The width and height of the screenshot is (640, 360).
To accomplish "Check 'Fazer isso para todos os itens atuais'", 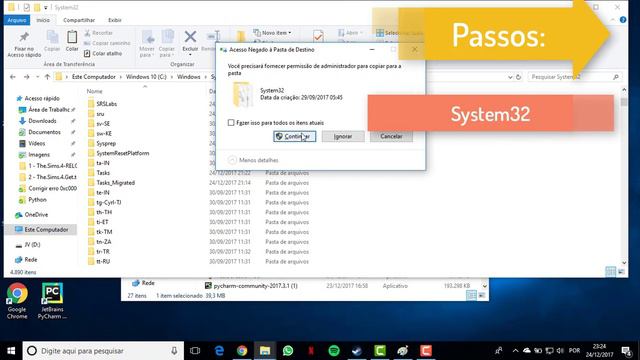I will coord(231,122).
